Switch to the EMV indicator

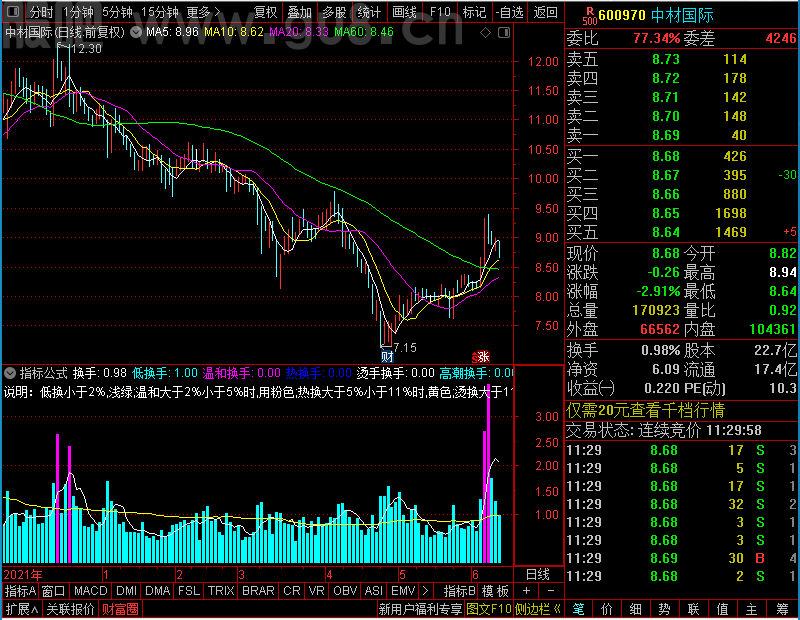point(403,590)
